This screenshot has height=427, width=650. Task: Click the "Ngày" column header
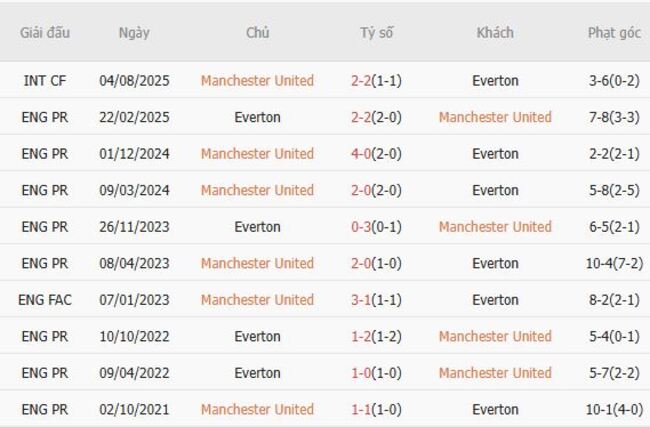[134, 32]
